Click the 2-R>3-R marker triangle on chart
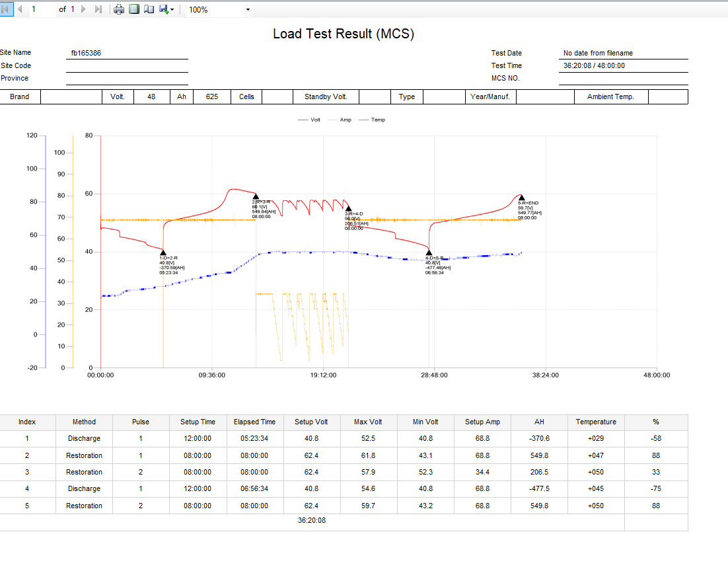 (256, 196)
